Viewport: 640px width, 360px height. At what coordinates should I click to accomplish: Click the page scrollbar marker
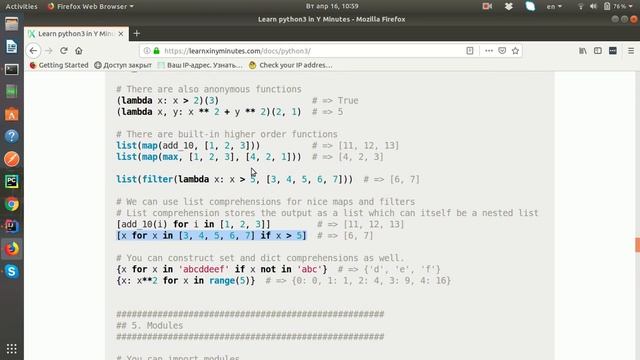(637, 244)
